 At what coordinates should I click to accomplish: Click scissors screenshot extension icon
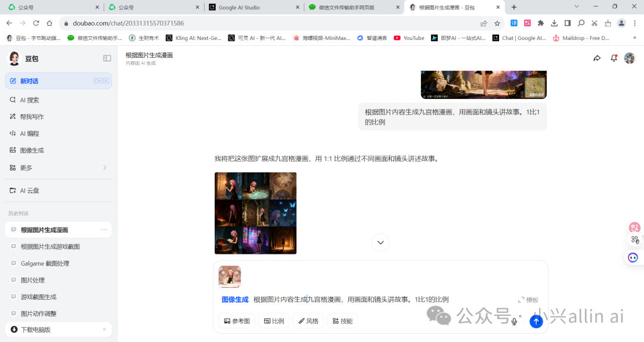595,23
